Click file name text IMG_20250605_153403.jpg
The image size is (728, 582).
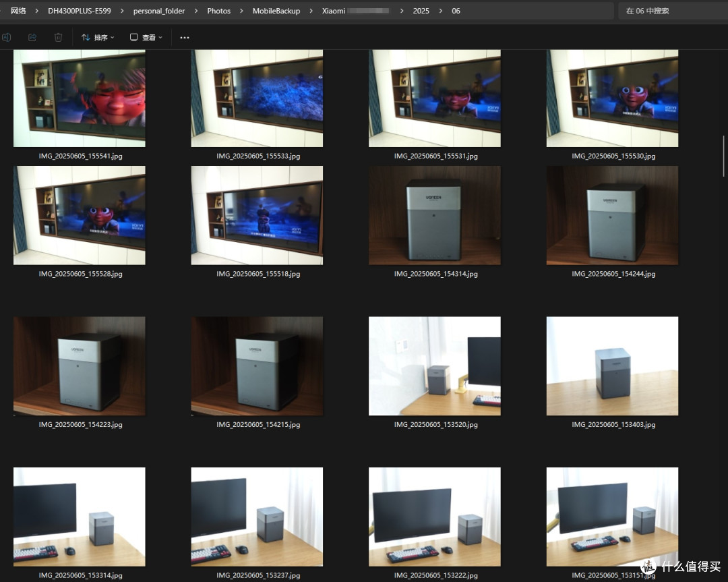(x=613, y=425)
